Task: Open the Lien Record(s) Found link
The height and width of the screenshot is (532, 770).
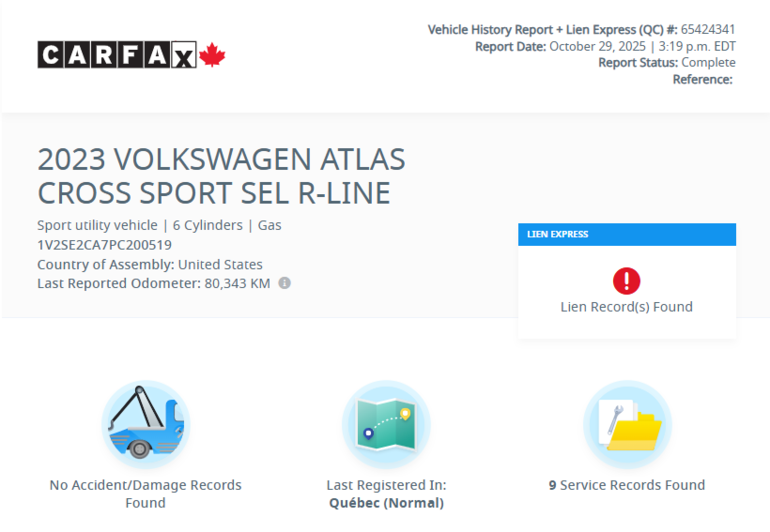Action: click(x=626, y=307)
